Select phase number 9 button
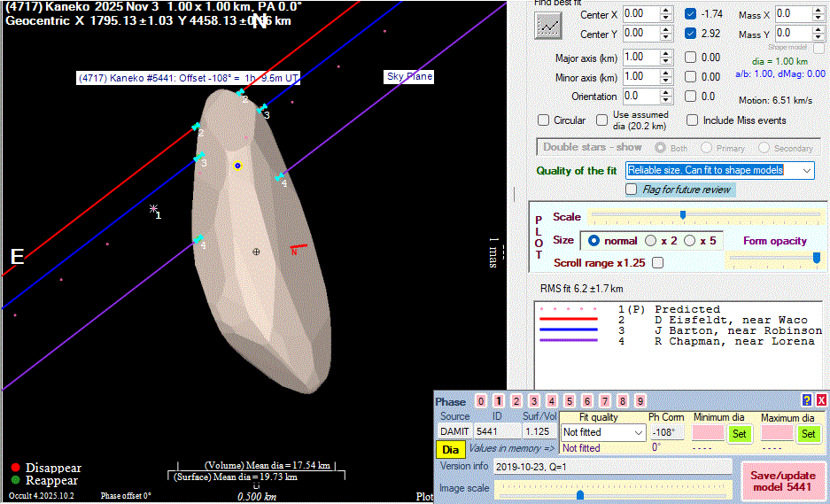This screenshot has height=504, width=830. pyautogui.click(x=640, y=401)
